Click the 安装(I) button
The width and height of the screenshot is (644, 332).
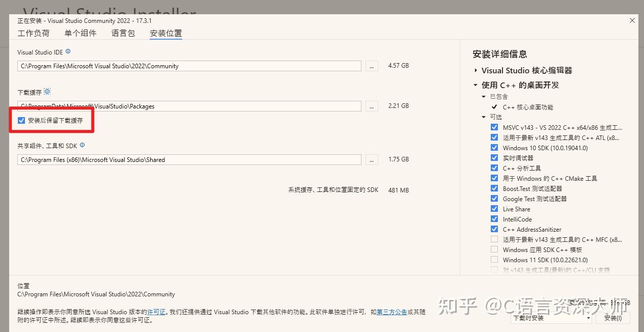(x=613, y=318)
